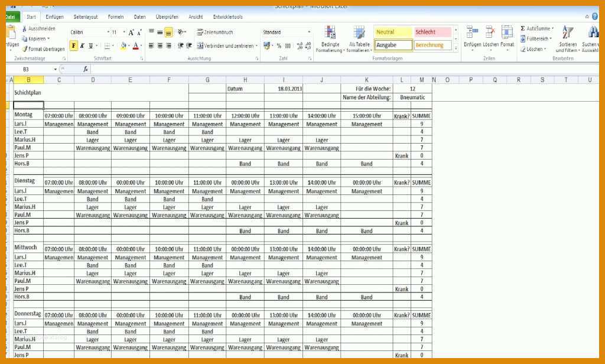The height and width of the screenshot is (364, 605).
Task: Click the text orientation icon
Action: [x=181, y=32]
